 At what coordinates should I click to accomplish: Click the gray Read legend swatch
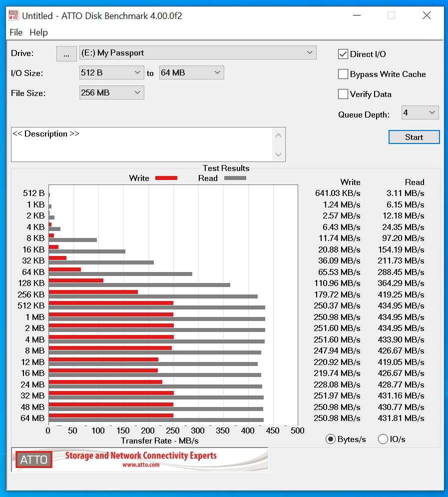coord(235,178)
